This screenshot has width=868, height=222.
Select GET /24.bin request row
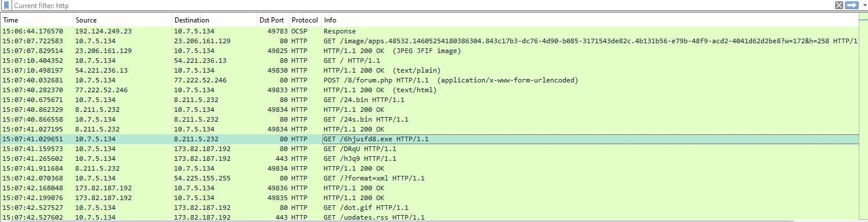(x=429, y=100)
